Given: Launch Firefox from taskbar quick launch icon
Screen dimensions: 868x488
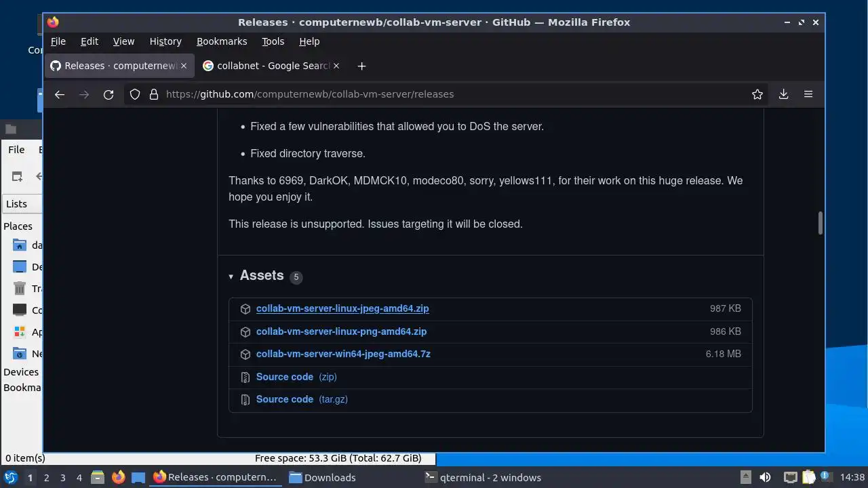Looking at the screenshot, I should pyautogui.click(x=118, y=477).
